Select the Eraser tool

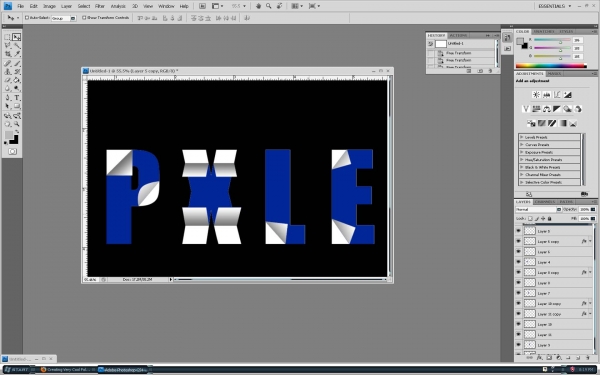tap(7, 80)
